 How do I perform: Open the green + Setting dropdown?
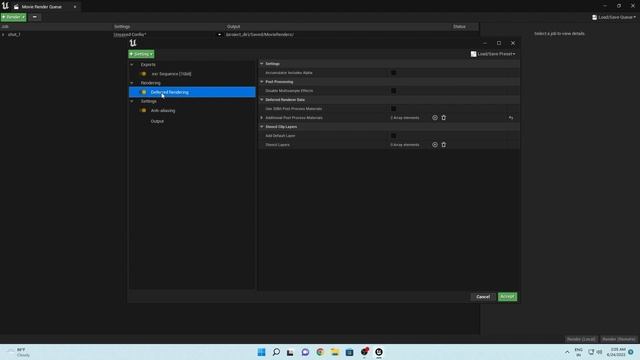click(141, 54)
